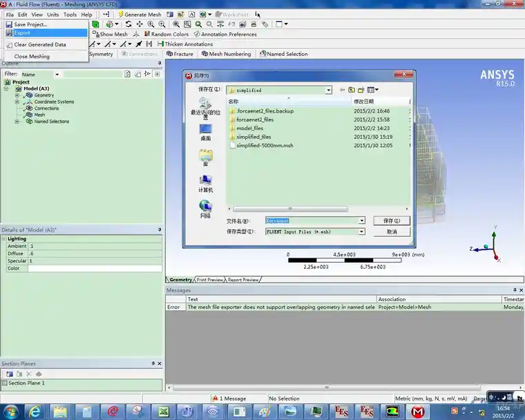525x420 pixels.
Task: Click the Ambient value field
Action: coord(95,246)
